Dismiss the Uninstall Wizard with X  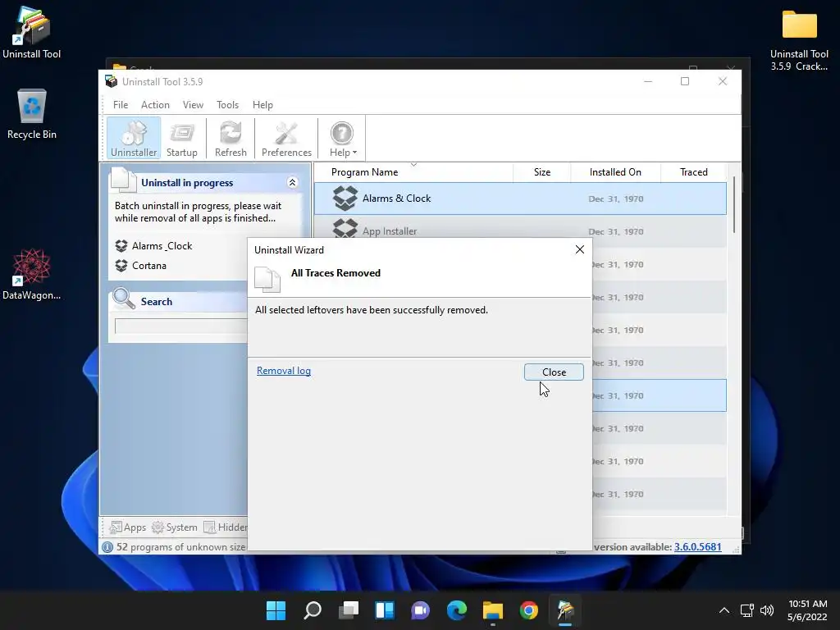[580, 249]
